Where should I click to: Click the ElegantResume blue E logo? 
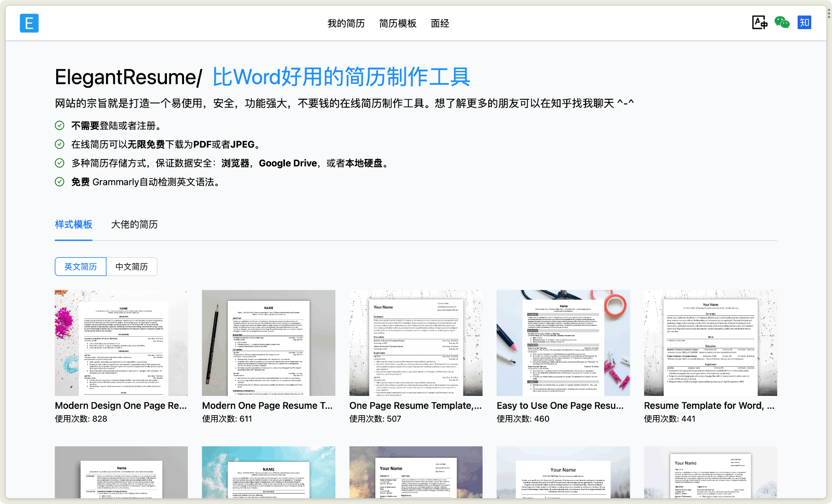point(29,23)
